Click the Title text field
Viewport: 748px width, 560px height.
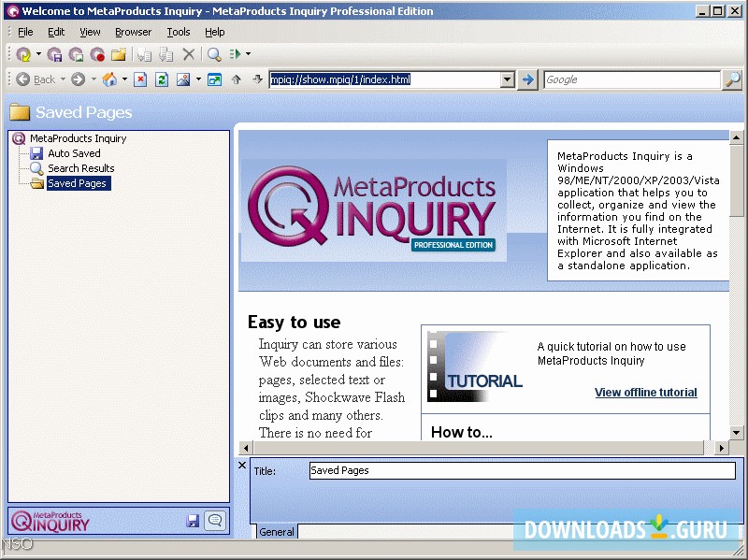click(523, 470)
